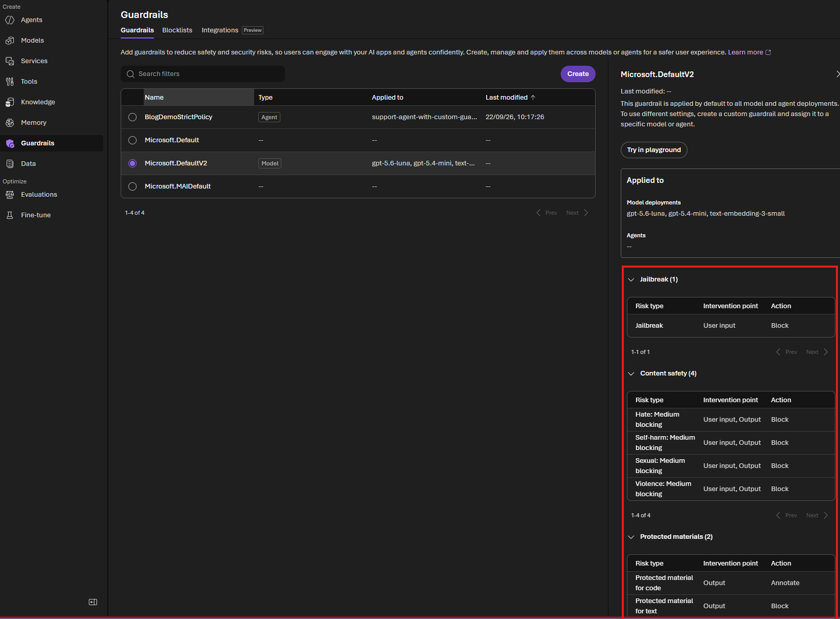Select the Guardrails tab
Viewport: 840px width, 619px height.
[137, 30]
